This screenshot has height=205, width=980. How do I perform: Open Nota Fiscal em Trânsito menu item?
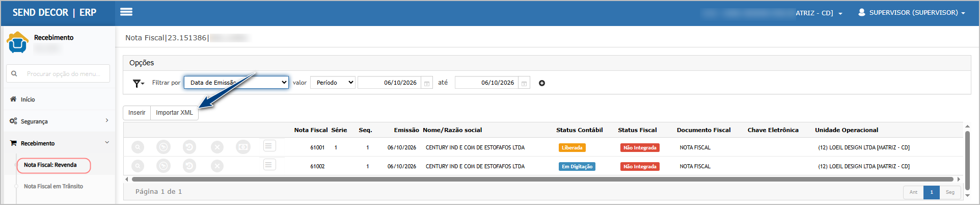click(53, 186)
